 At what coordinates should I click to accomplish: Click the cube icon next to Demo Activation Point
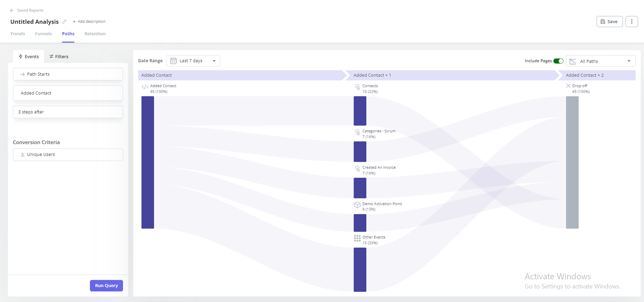(x=357, y=205)
